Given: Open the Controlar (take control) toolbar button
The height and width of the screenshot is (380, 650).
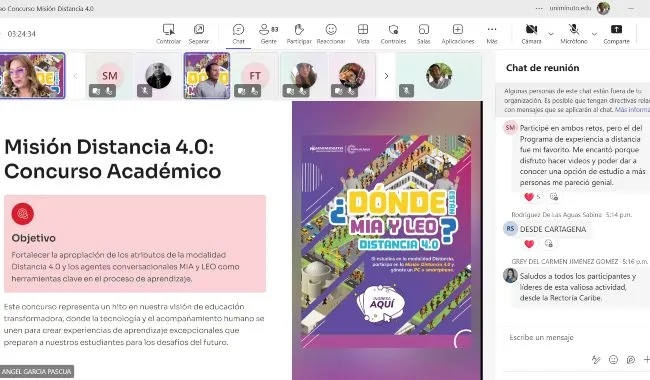Looking at the screenshot, I should pyautogui.click(x=168, y=34).
